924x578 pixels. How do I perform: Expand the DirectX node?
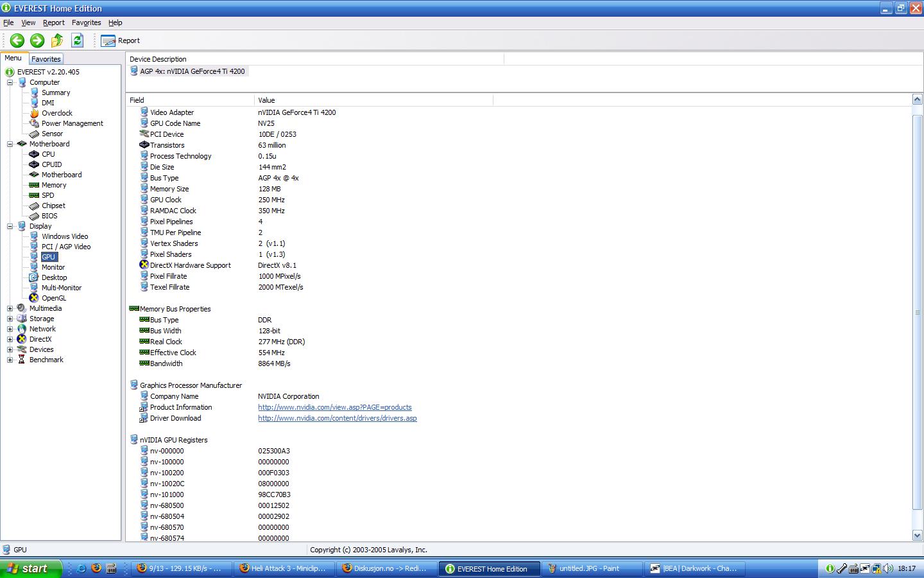10,339
